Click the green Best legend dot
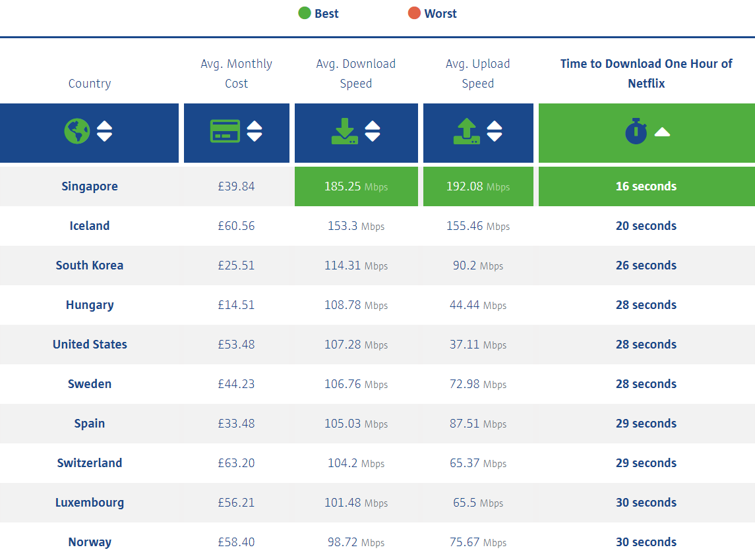 point(304,13)
